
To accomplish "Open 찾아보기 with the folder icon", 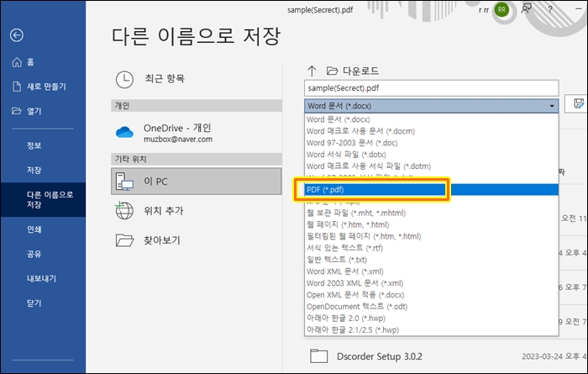I will pyautogui.click(x=148, y=240).
